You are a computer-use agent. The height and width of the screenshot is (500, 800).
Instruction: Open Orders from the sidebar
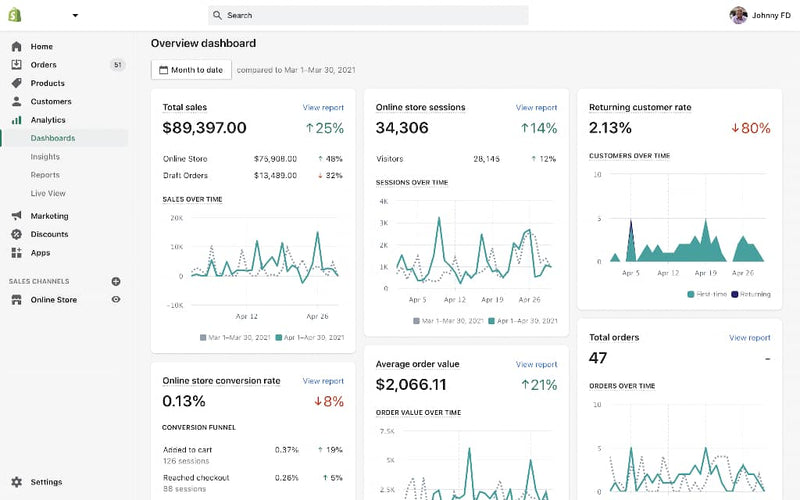click(43, 65)
